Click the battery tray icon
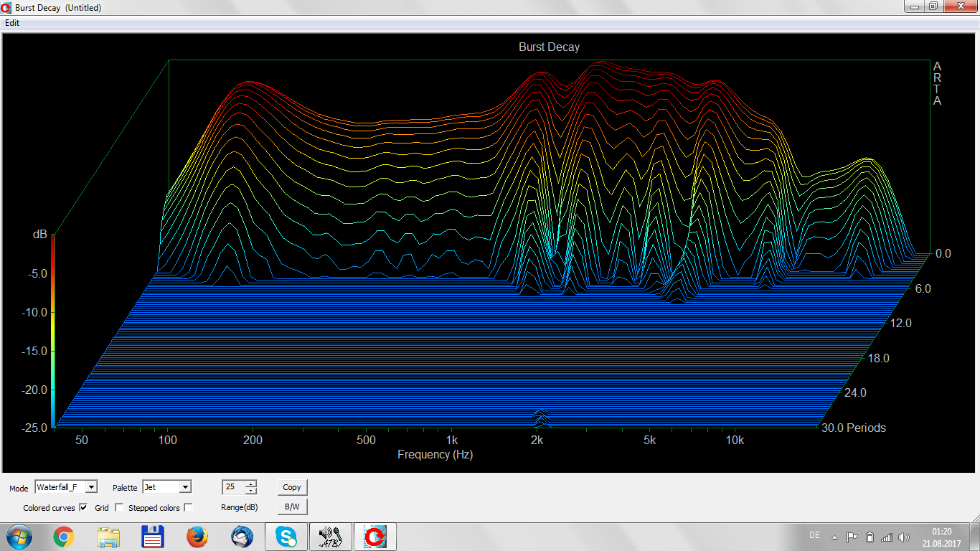The image size is (980, 551). (x=870, y=537)
